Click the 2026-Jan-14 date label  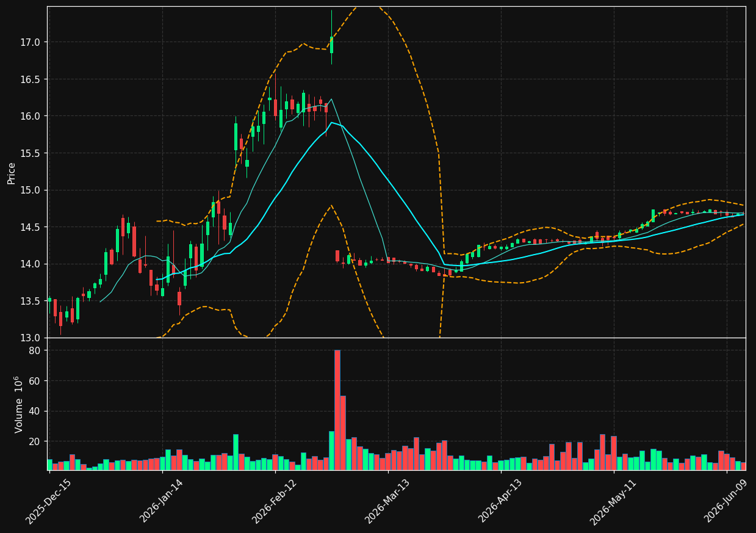coord(162,501)
